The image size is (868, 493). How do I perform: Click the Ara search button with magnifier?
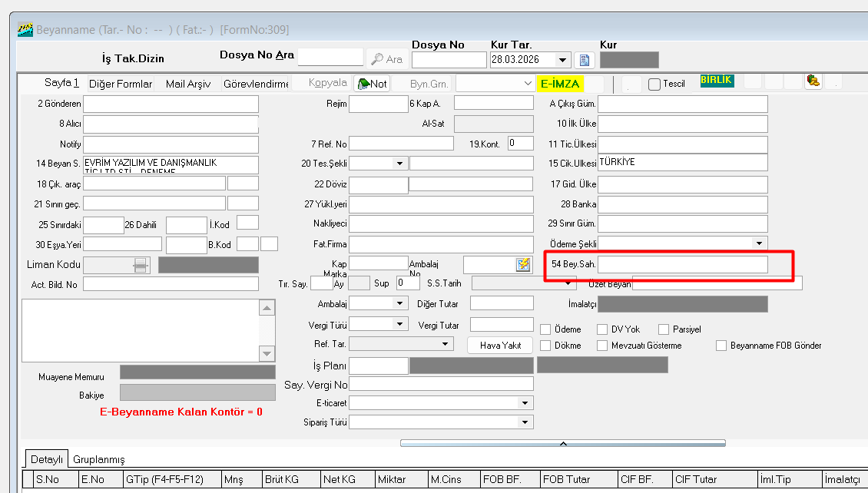[x=386, y=59]
